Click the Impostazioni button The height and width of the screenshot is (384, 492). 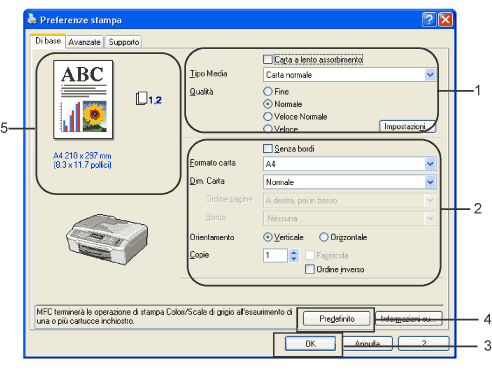tap(407, 126)
